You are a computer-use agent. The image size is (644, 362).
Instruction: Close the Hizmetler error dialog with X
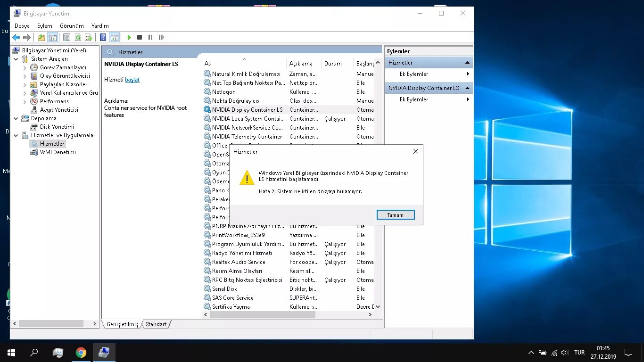pos(415,152)
